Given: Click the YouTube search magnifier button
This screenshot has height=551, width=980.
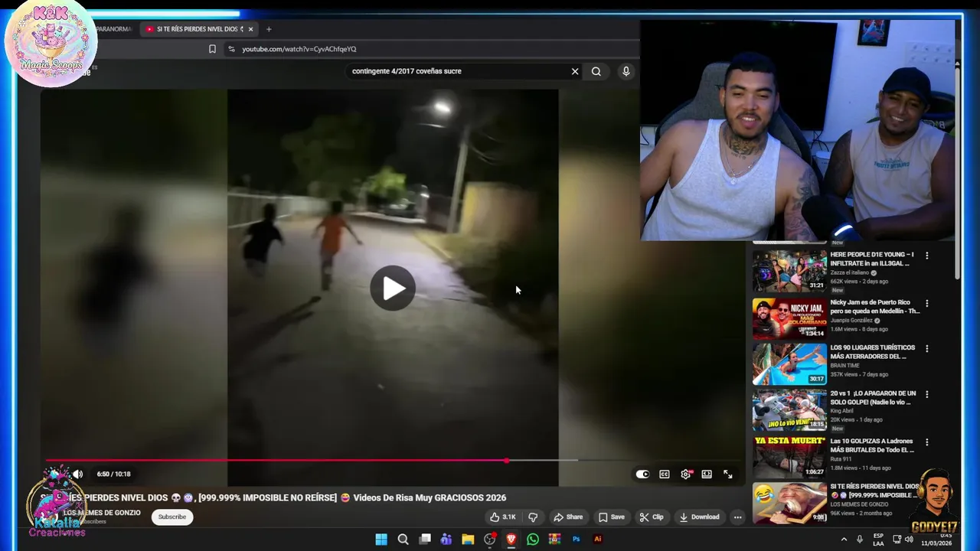Looking at the screenshot, I should click(x=596, y=71).
